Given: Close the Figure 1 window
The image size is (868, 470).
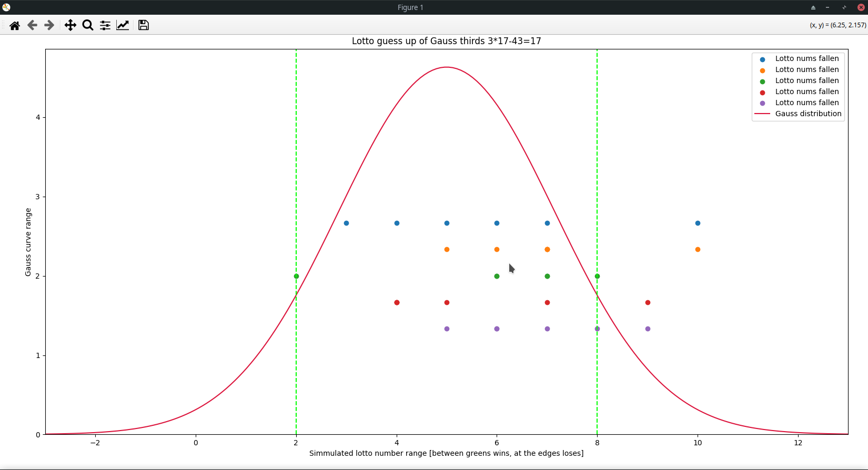Looking at the screenshot, I should coord(861,7).
